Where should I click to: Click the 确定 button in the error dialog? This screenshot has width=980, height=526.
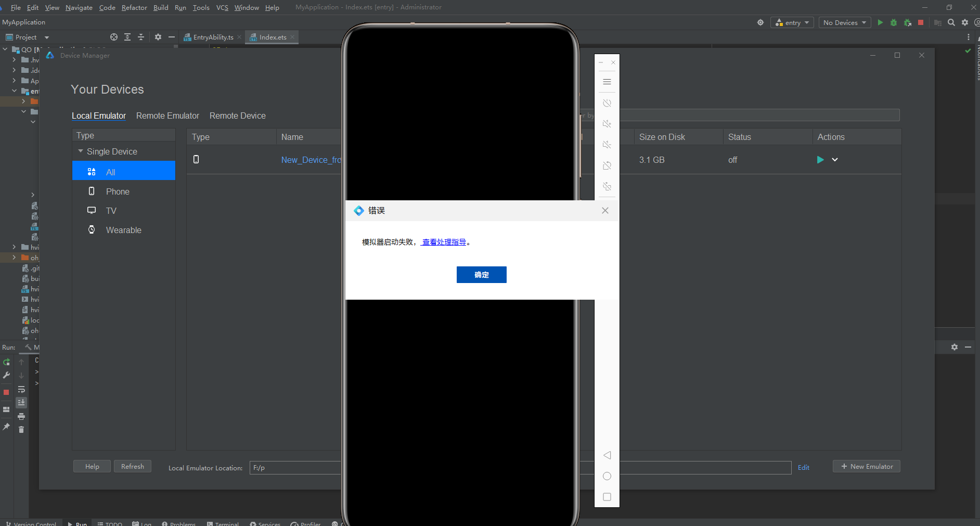tap(481, 275)
